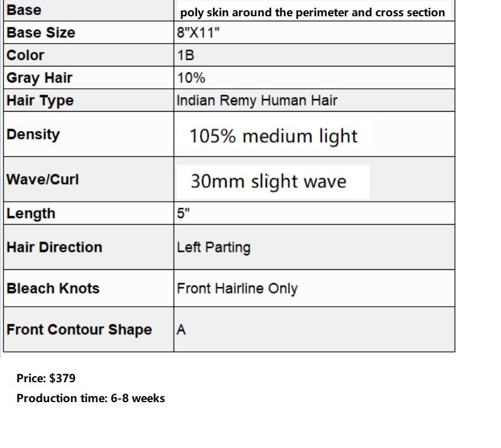Select Indian Remy Human Hair text
501x448 pixels.
257,101
